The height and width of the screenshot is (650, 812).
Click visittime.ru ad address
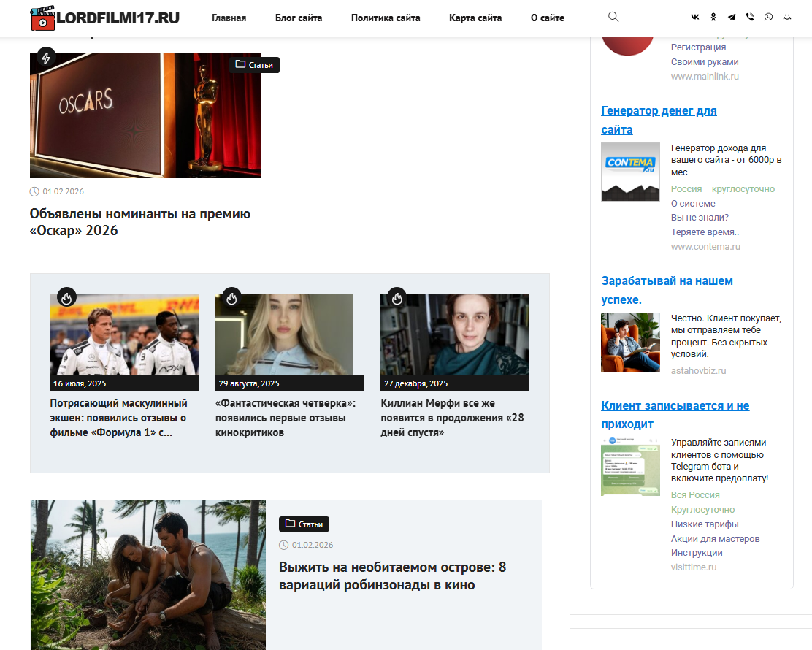point(694,567)
